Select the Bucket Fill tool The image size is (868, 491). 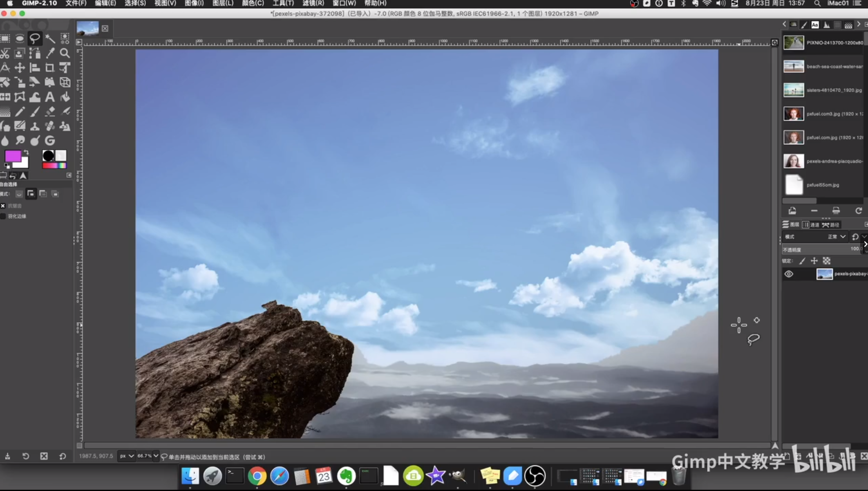65,97
